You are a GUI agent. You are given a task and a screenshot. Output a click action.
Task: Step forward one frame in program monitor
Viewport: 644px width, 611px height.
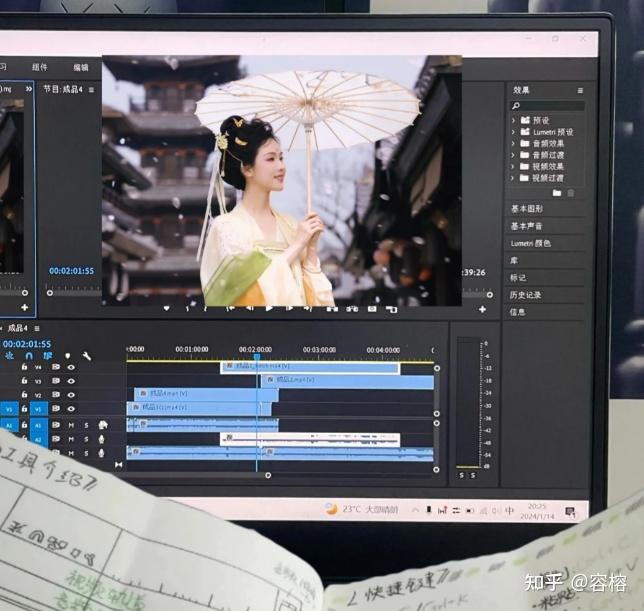289,308
